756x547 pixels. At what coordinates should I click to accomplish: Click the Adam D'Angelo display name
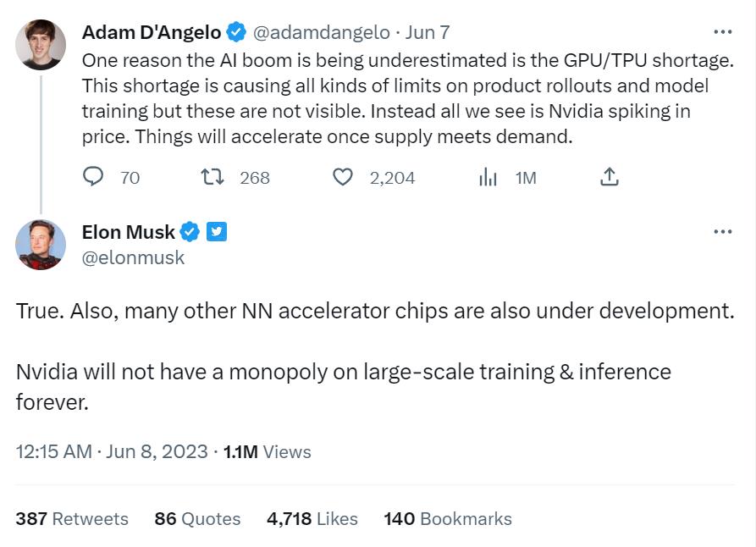pos(152,33)
